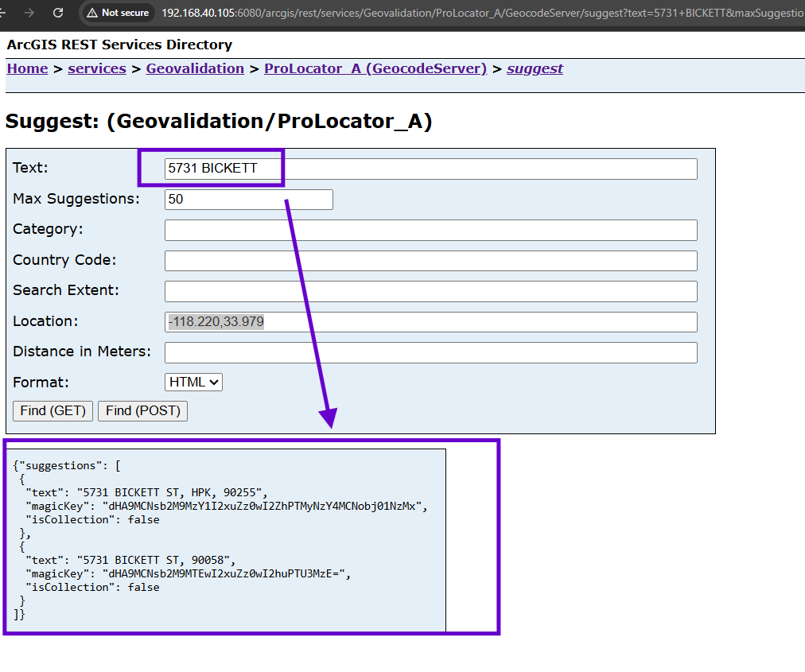805x672 pixels.
Task: Submit with the Find (POST) button
Action: 142,410
